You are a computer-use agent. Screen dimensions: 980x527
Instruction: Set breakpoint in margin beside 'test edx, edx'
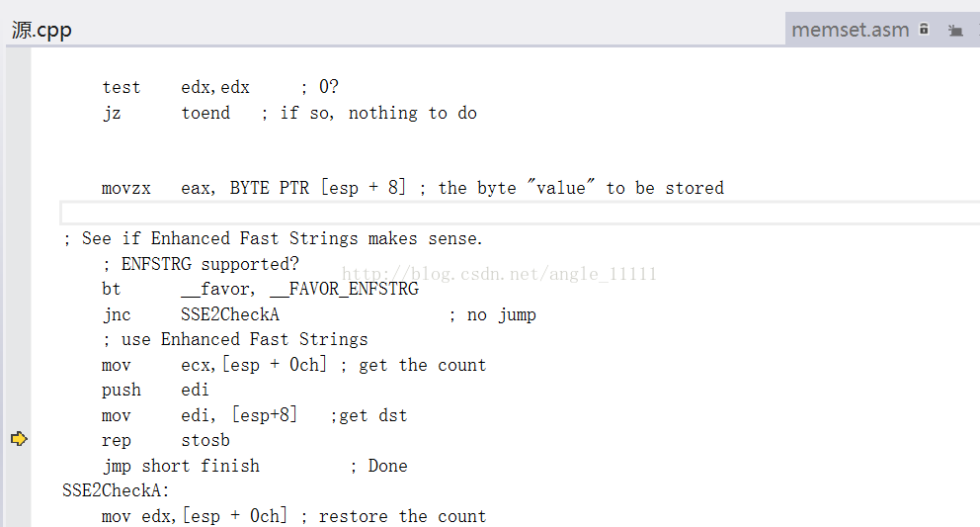pos(19,87)
